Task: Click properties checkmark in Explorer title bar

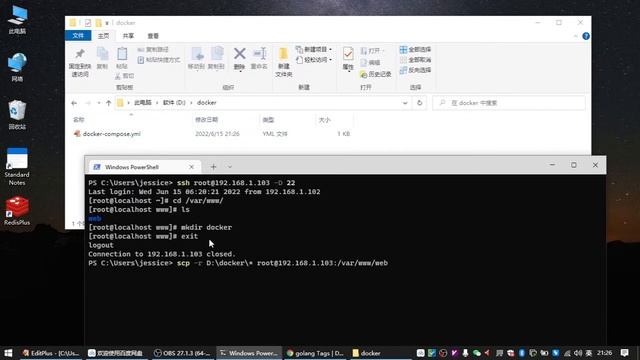Action: [88, 23]
